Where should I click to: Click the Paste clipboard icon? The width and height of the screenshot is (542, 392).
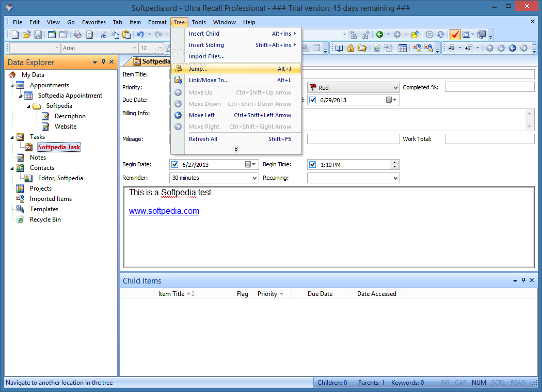pyautogui.click(x=126, y=35)
